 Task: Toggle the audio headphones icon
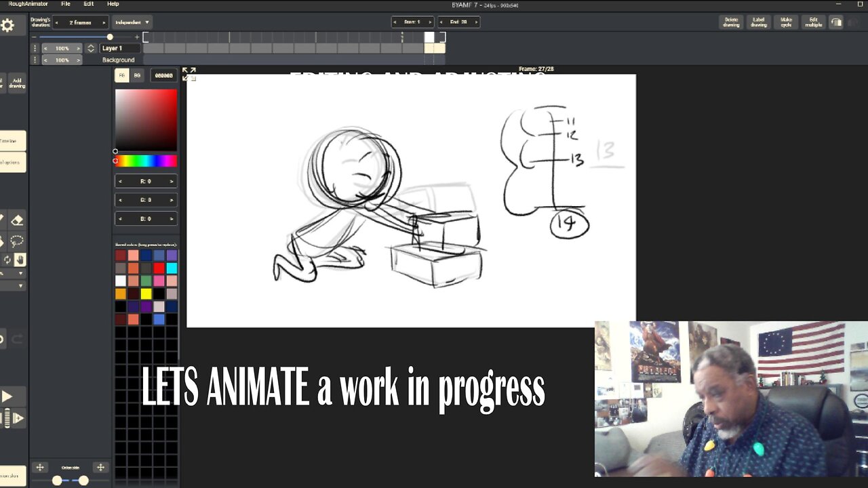[836, 22]
